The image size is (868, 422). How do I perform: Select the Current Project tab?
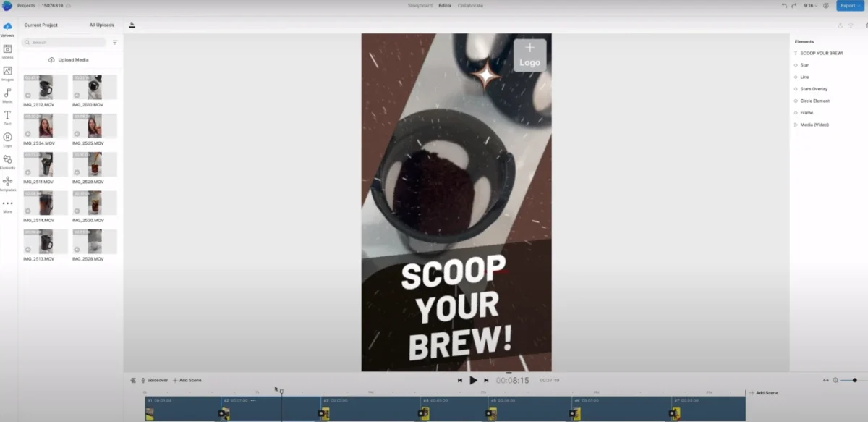[41, 25]
